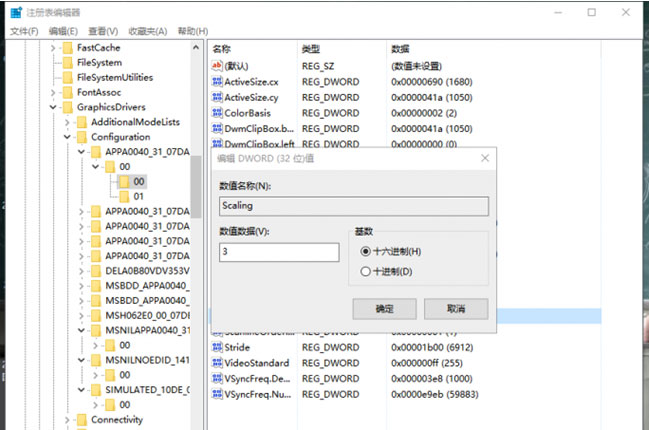Click the tree pane vertical scrollbar thumb
Image resolution: width=650 pixels, height=430 pixels.
(x=196, y=187)
